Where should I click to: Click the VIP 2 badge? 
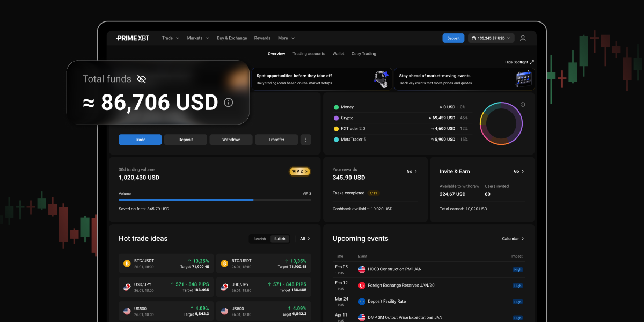point(300,172)
